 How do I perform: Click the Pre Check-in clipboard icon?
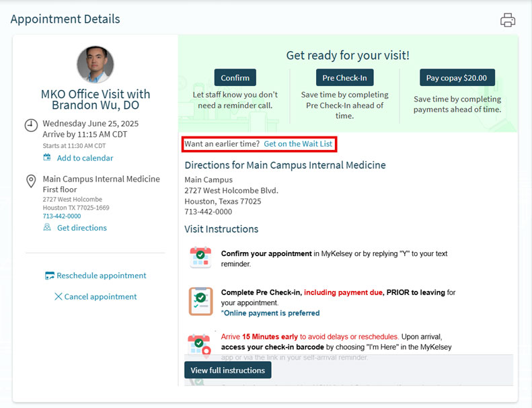click(x=200, y=301)
